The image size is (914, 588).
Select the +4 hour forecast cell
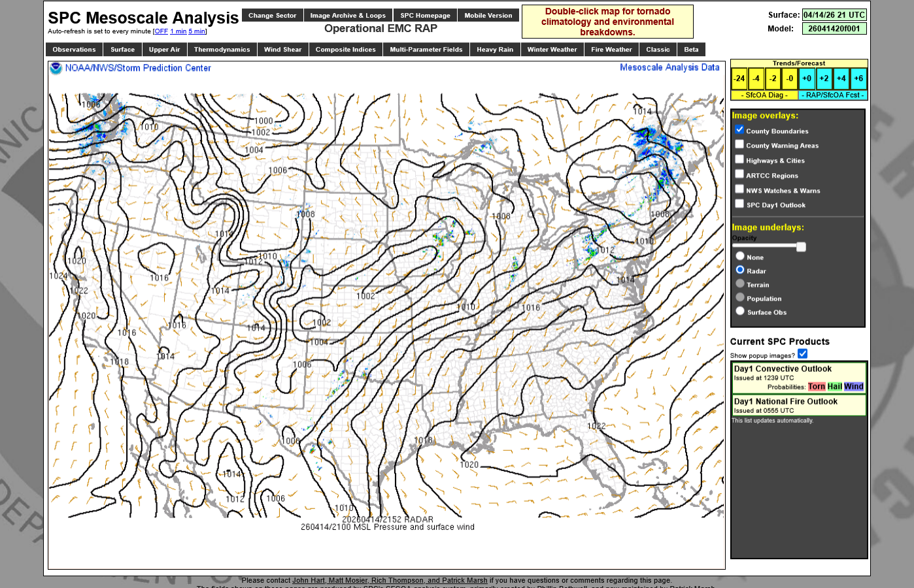pos(841,78)
